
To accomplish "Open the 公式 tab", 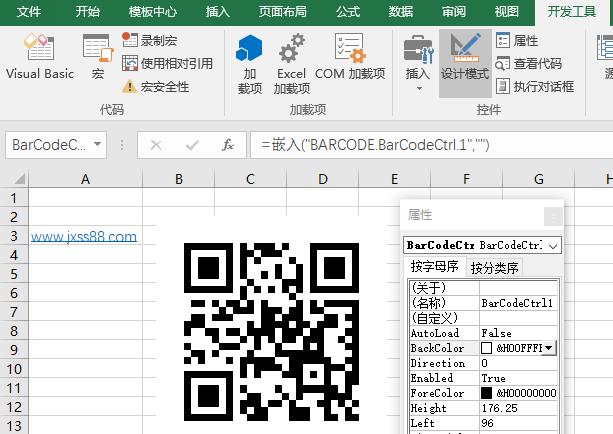I will [348, 11].
